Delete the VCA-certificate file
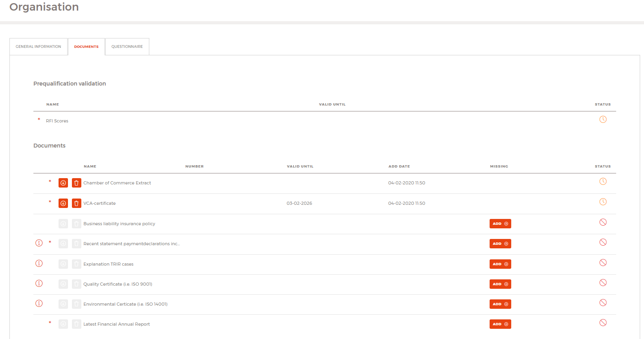The width and height of the screenshot is (644, 339). 77,203
